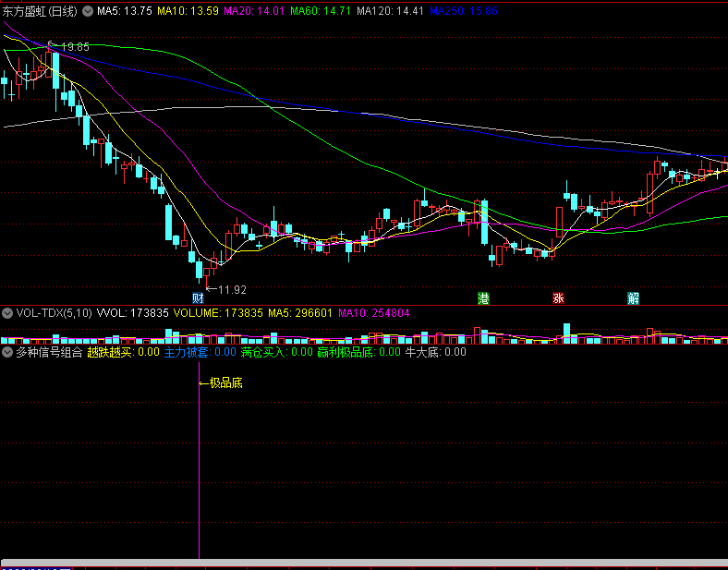728x570 pixels.
Task: Click the 越跌越买: 0.00 label
Action: pos(124,352)
